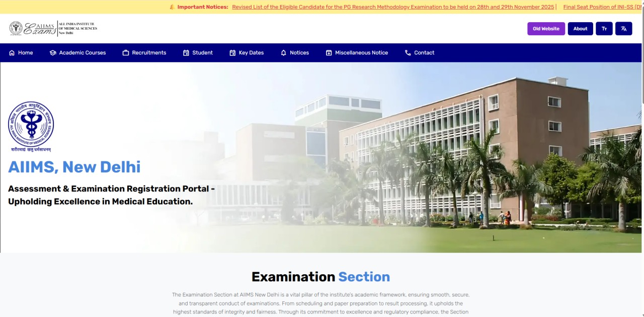Click the Student calendar icon

click(185, 53)
